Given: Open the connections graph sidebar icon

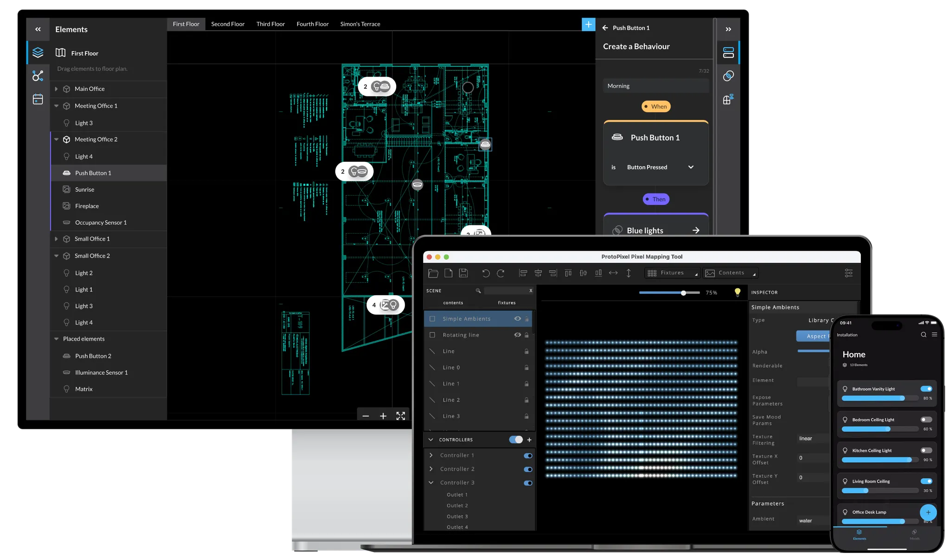Looking at the screenshot, I should click(x=38, y=76).
